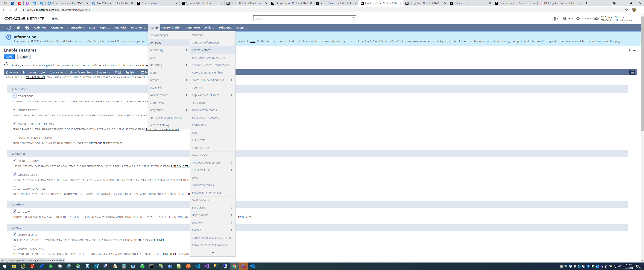This screenshot has height=270, width=644.
Task: Go to NetSuite Home icon
Action: [x=27, y=28]
